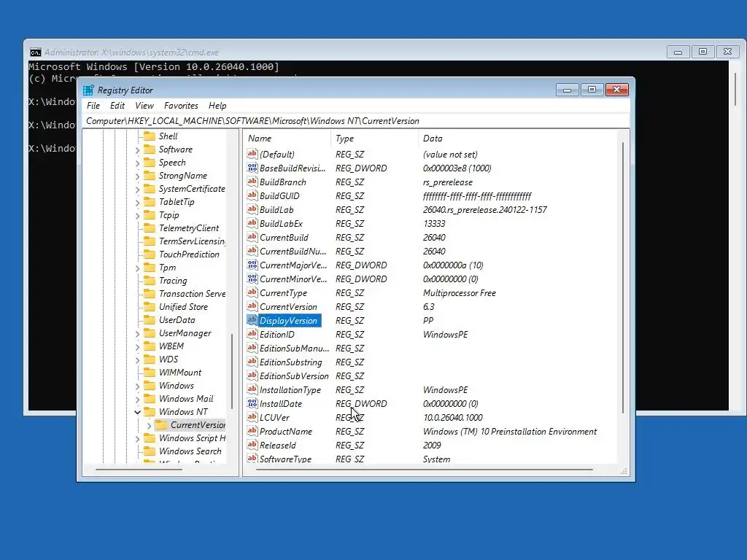
Task: Click the values pane horizontal scrollbar
Action: pyautogui.click(x=424, y=470)
